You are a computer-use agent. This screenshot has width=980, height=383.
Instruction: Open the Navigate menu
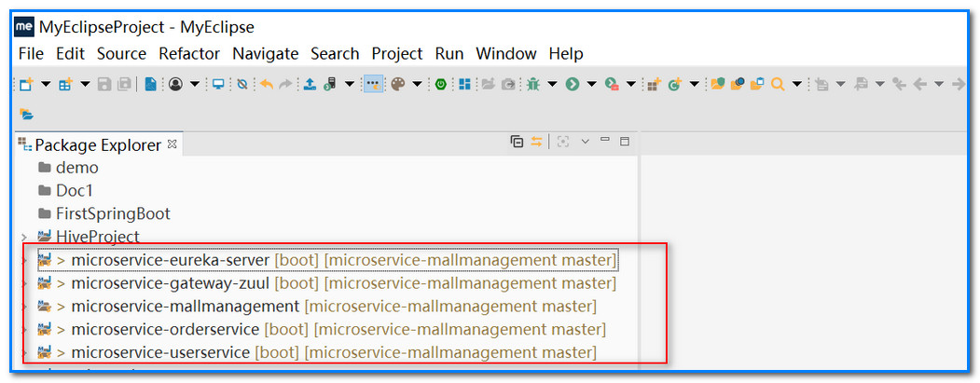tap(266, 54)
